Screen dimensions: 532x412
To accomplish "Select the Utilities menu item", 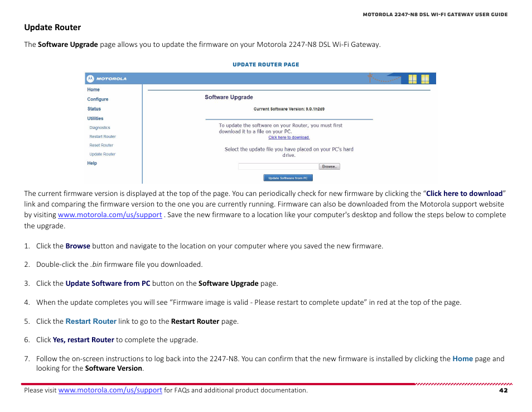I will (x=95, y=118).
